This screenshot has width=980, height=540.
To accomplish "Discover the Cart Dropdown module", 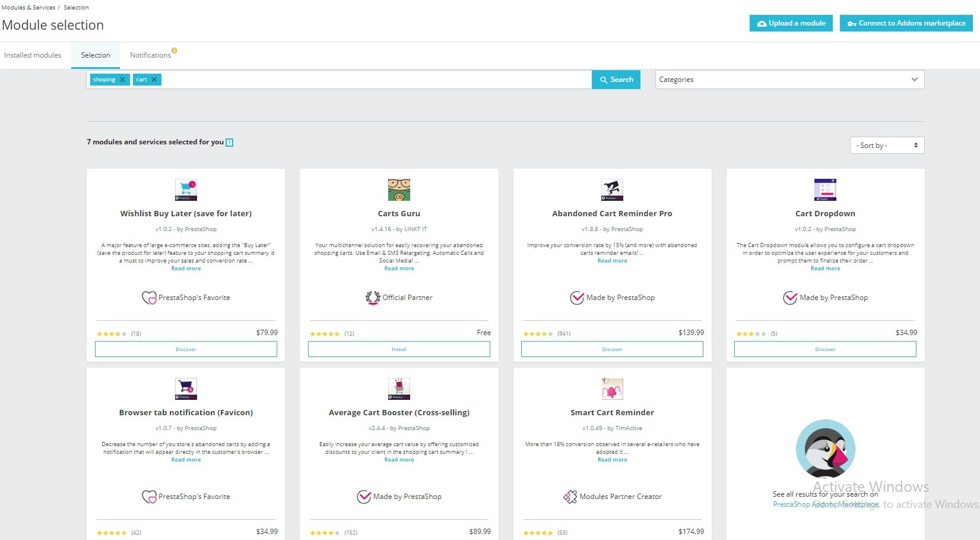I will [825, 349].
